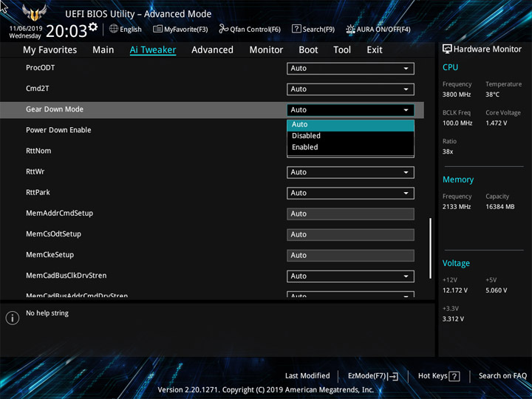The image size is (532, 399).
Task: Click the +12V value 12.172 V
Action: pyautogui.click(x=455, y=290)
